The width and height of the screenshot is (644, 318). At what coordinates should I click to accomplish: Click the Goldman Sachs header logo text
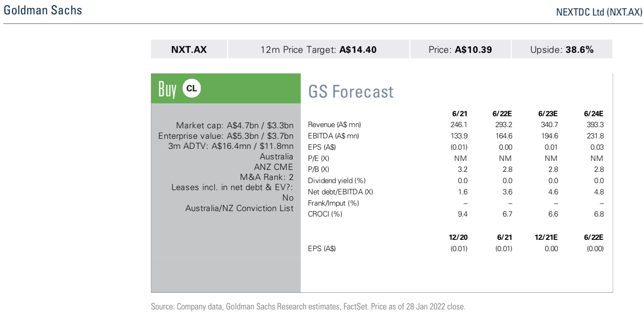click(x=43, y=10)
